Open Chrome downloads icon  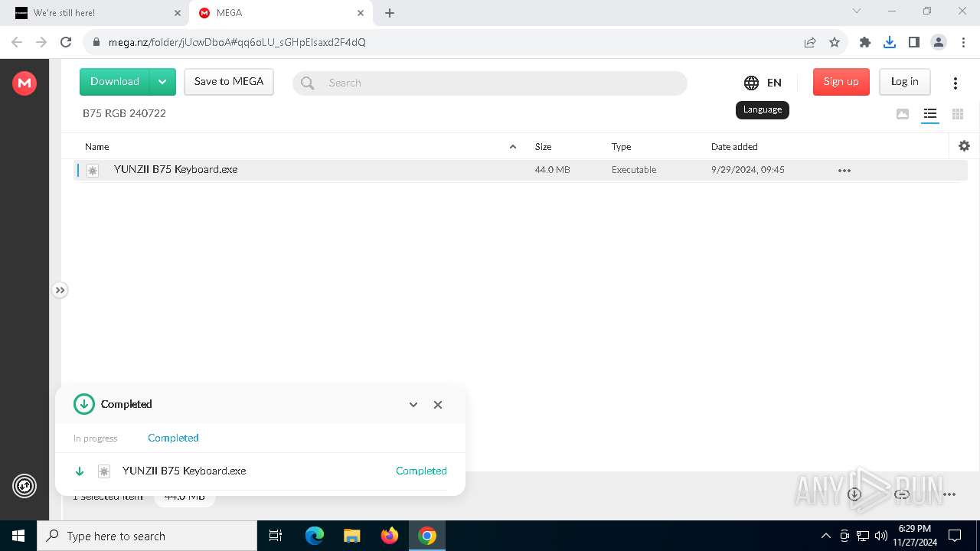(x=890, y=42)
